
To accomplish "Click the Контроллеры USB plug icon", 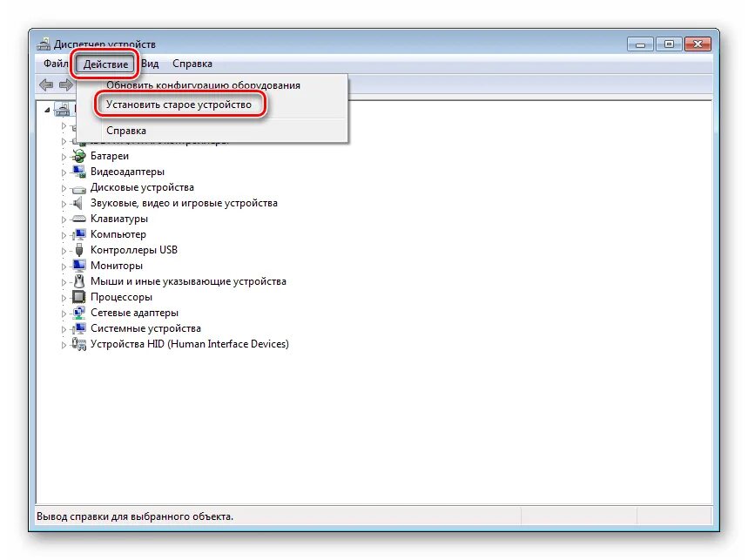I will click(x=79, y=250).
